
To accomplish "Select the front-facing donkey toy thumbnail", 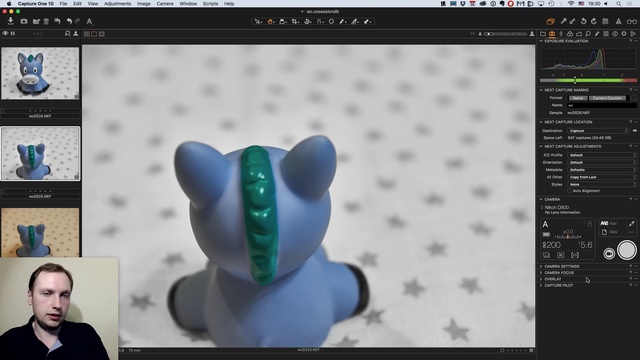I will pos(40,73).
